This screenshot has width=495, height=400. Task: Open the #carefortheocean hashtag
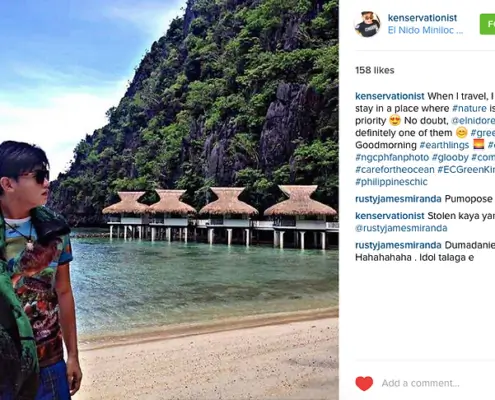pos(395,169)
